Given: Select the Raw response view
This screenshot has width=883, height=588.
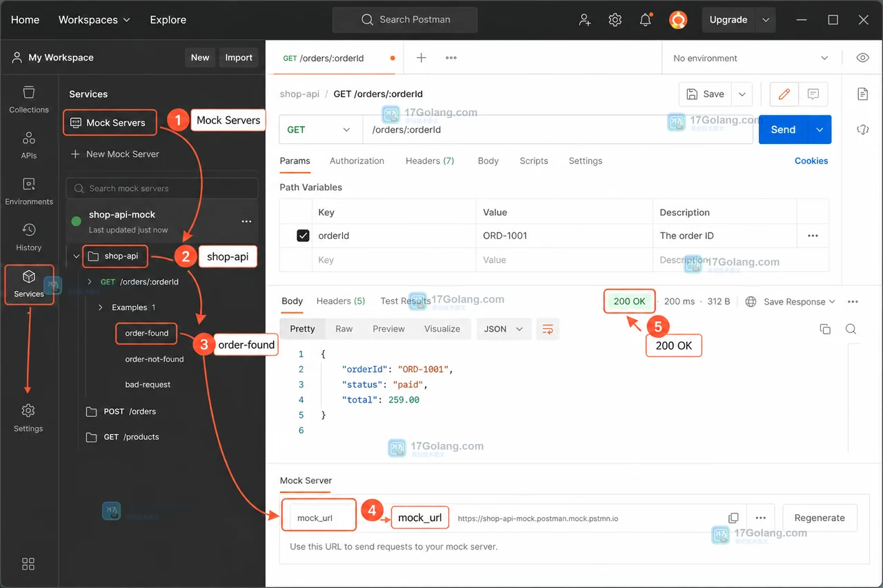Looking at the screenshot, I should click(344, 329).
